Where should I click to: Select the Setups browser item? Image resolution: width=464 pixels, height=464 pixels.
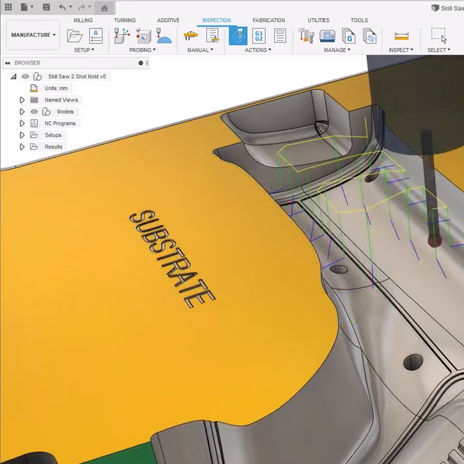[x=53, y=135]
